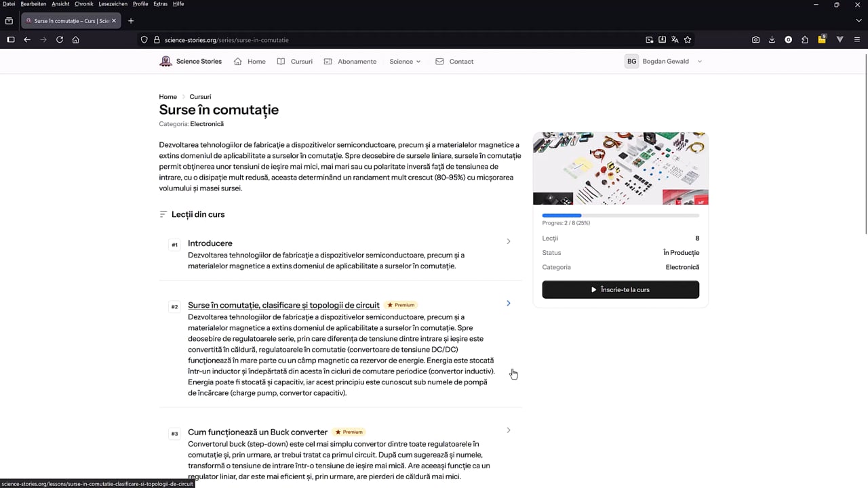The width and height of the screenshot is (868, 488).
Task: Open the Hilfe menu
Action: tap(178, 4)
